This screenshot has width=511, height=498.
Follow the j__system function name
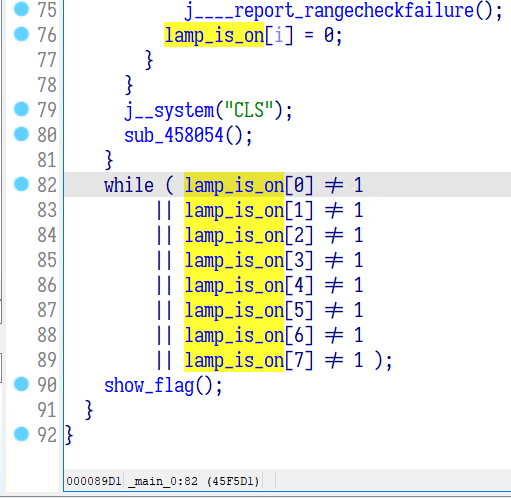169,111
